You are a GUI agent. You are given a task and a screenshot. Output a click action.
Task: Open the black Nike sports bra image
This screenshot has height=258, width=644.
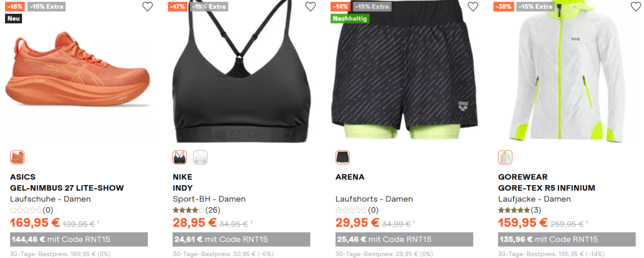click(x=241, y=72)
